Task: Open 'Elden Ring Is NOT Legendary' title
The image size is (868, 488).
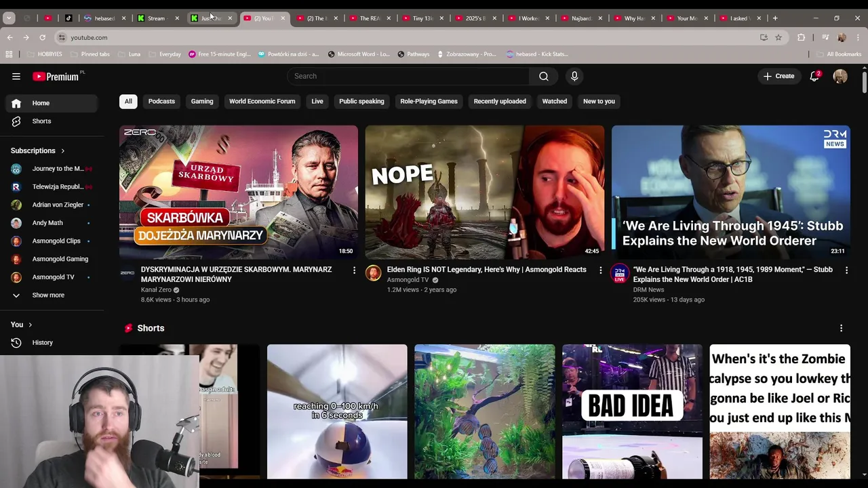Action: click(x=487, y=270)
